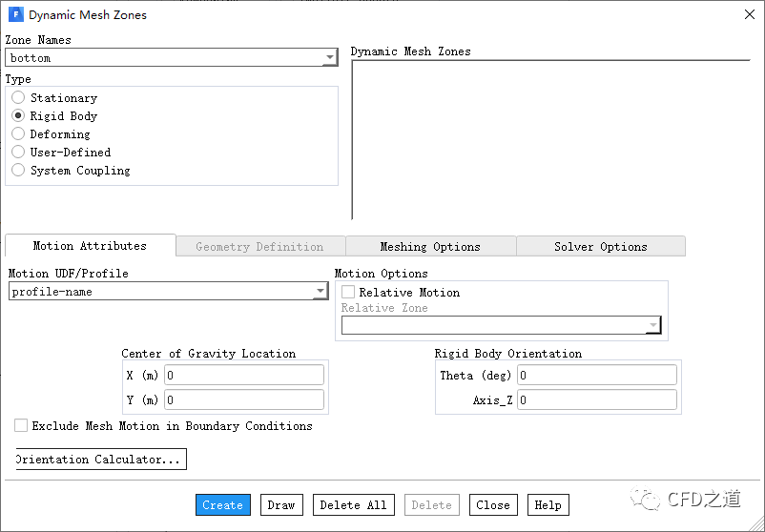Image resolution: width=765 pixels, height=532 pixels.
Task: Close the Dynamic Mesh Zones dialog window
Action: [x=747, y=15]
